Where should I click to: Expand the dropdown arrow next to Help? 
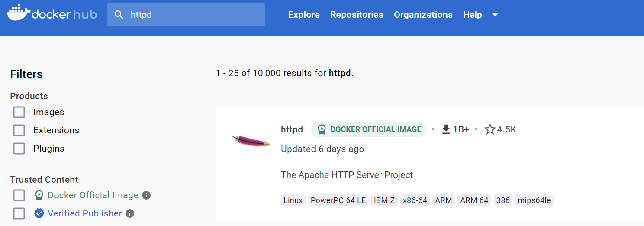pyautogui.click(x=495, y=15)
